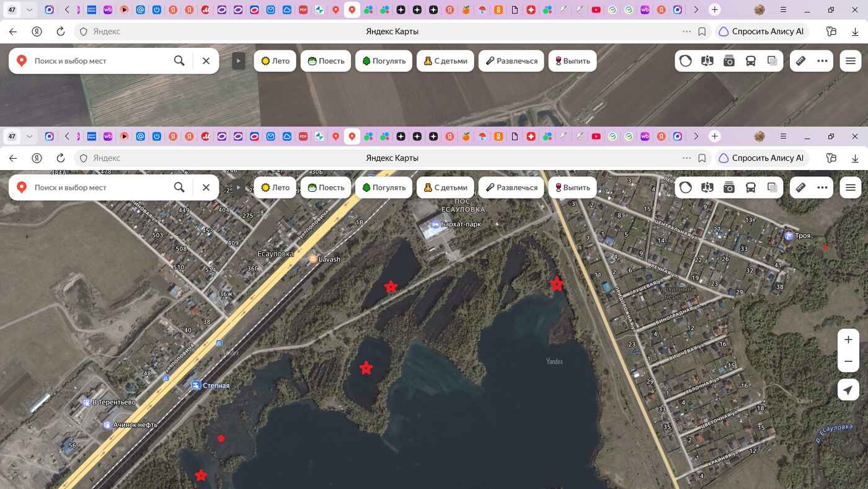Click Спросить Алису AI in the lower window
The image size is (868, 489).
[x=761, y=158]
